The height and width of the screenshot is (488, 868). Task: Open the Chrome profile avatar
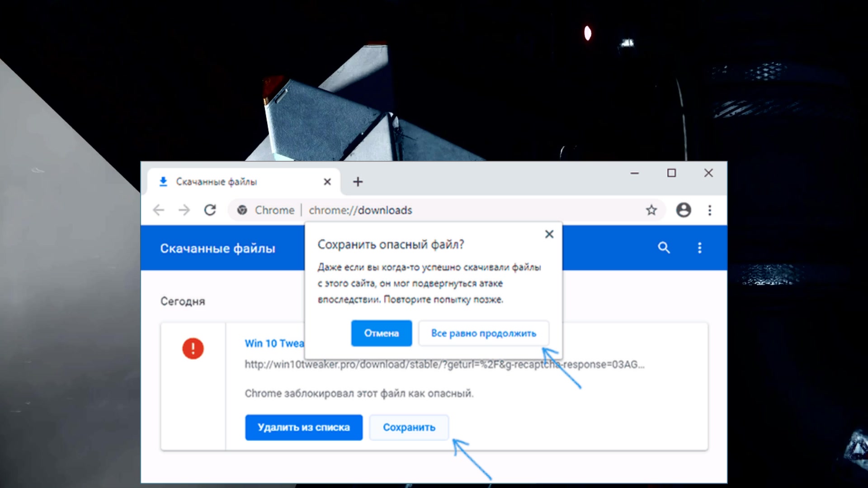[x=683, y=210]
